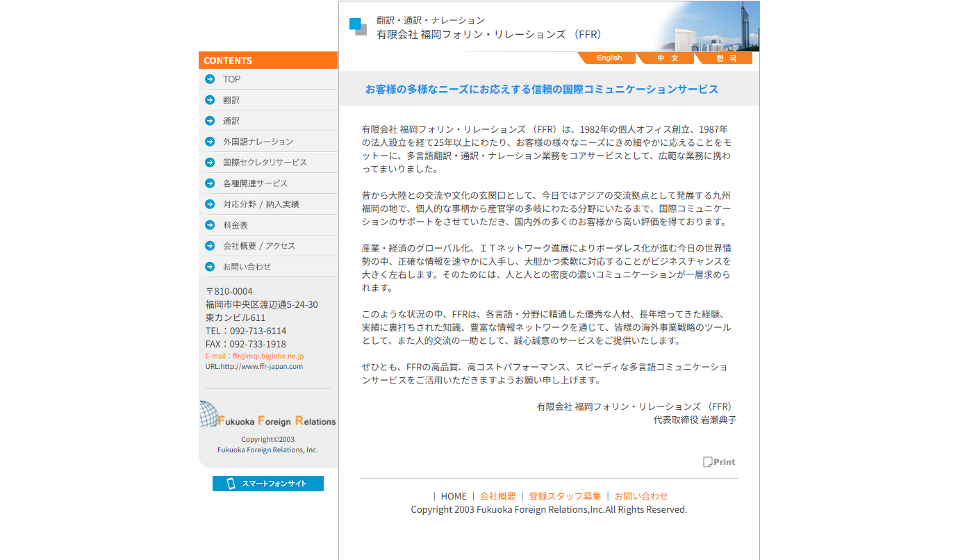Click the footer 会社概要 link
The height and width of the screenshot is (560, 958).
(x=498, y=496)
